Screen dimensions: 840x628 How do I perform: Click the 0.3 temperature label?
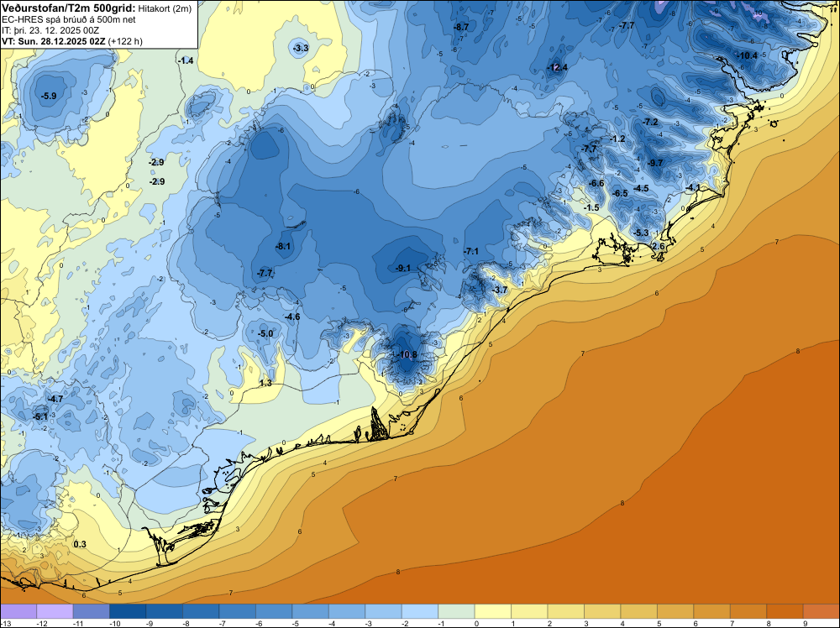pyautogui.click(x=80, y=545)
